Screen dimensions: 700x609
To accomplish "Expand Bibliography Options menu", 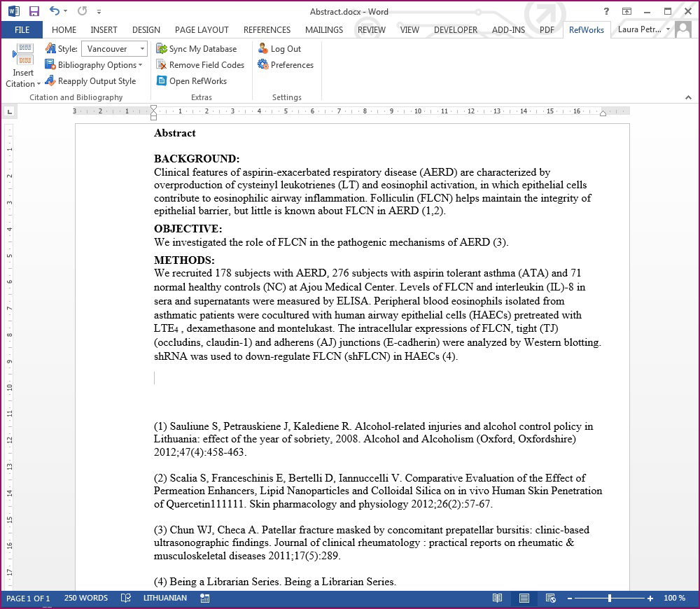I will (94, 65).
